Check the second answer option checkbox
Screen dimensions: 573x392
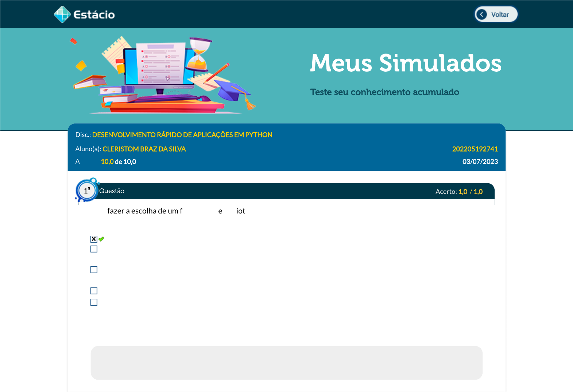[94, 249]
